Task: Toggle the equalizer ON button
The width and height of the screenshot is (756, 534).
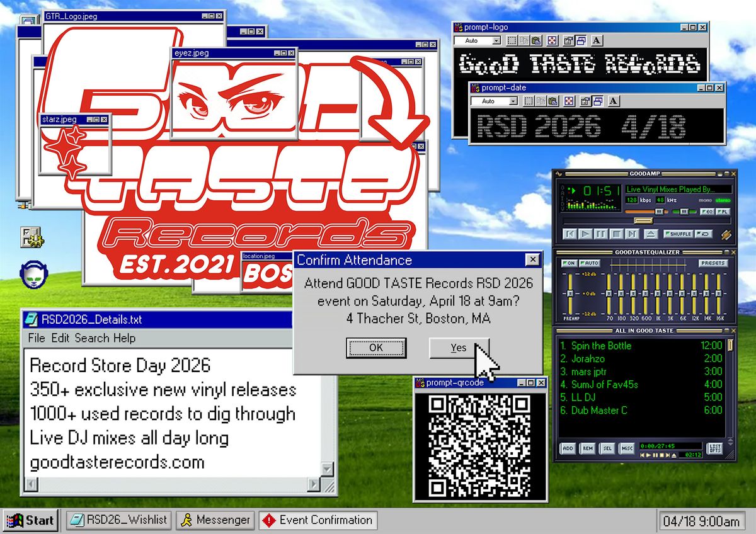Action: [x=569, y=263]
